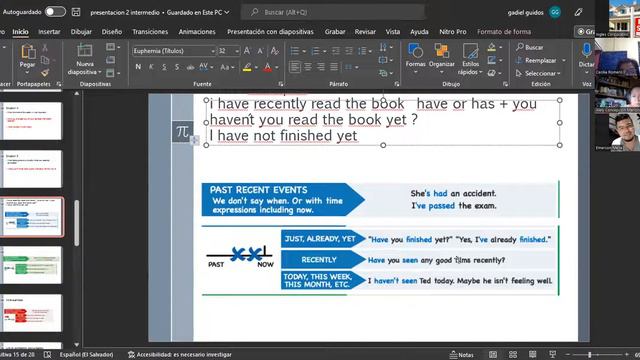Image resolution: width=640 pixels, height=360 pixels.
Task: Open the Nitro Pro tab
Action: click(453, 31)
